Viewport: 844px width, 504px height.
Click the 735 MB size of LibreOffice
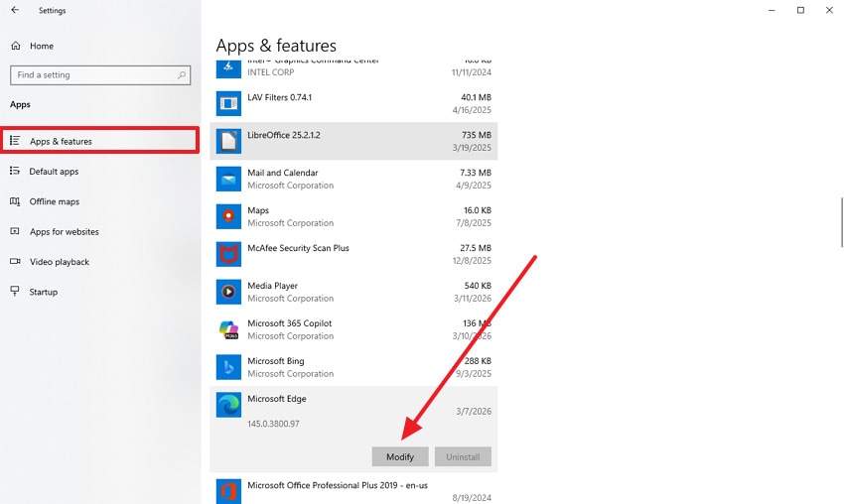pos(477,135)
